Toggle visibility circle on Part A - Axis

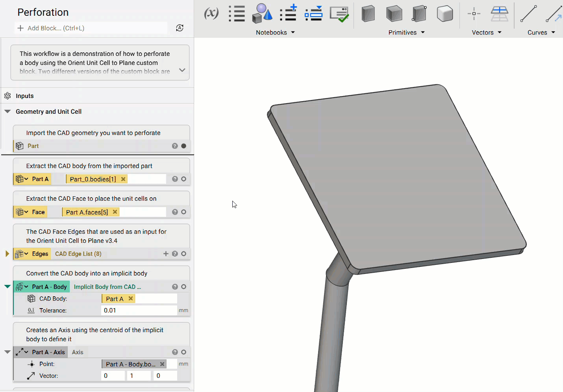coord(183,352)
